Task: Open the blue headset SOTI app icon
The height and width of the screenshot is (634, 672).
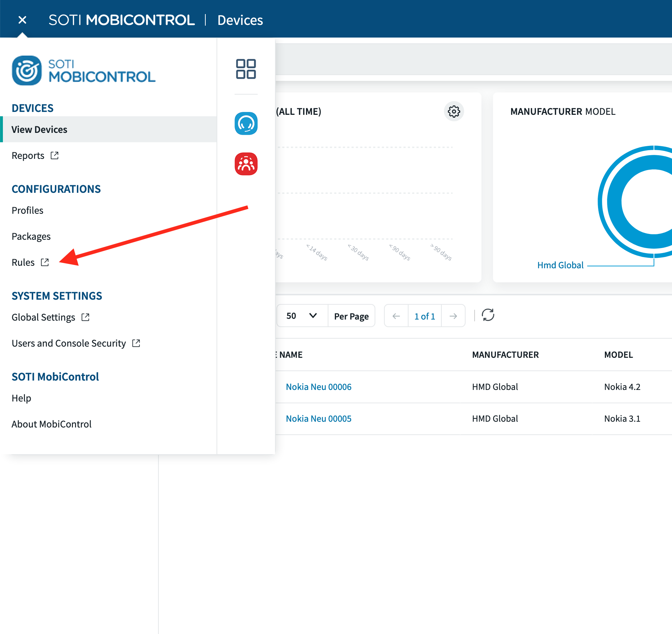Action: click(x=246, y=123)
